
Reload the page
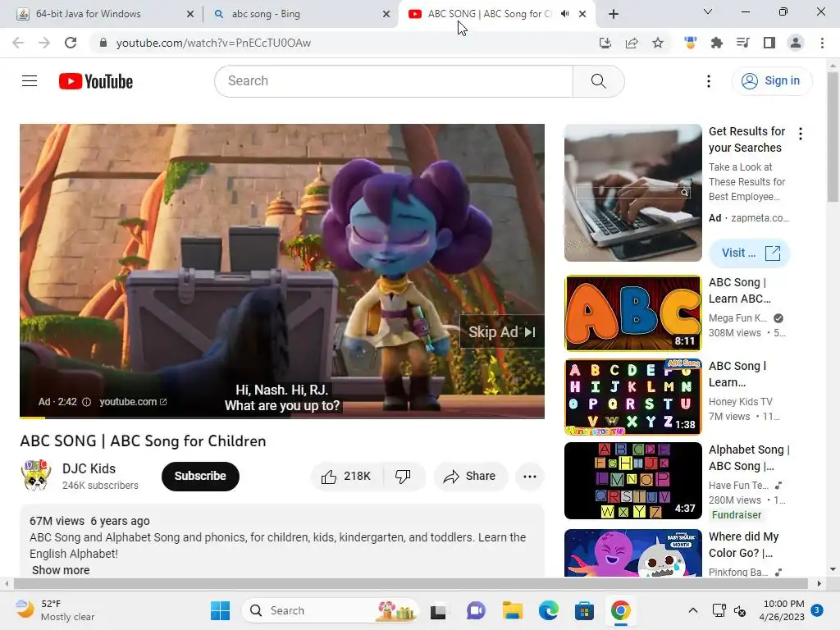click(x=71, y=43)
